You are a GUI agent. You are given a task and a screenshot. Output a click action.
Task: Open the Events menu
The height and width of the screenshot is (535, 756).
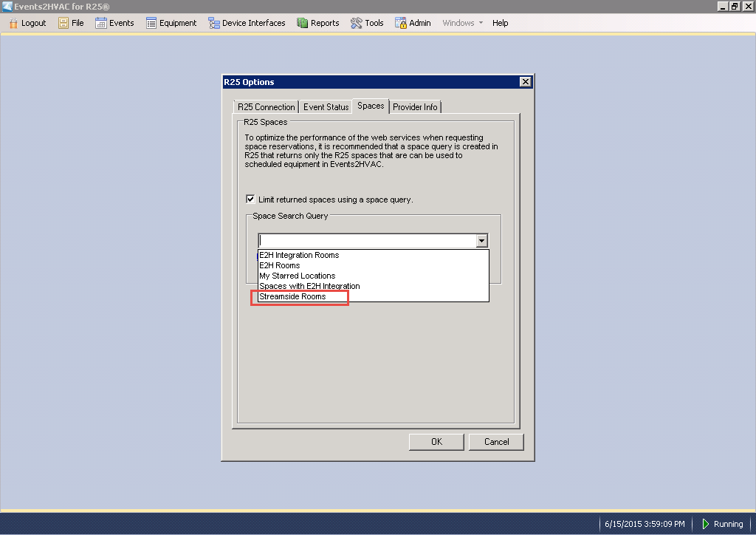[x=114, y=23]
